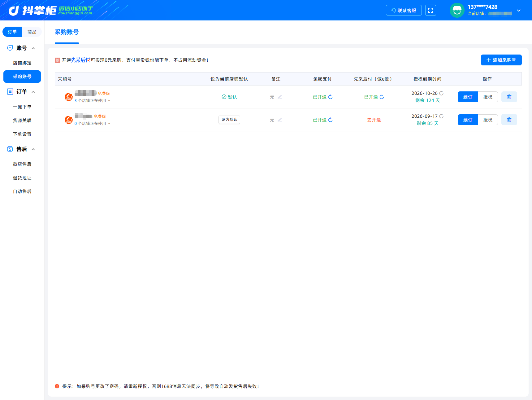Click the 抖掌柜 logo in header
The height and width of the screenshot is (400, 532).
click(32, 11)
